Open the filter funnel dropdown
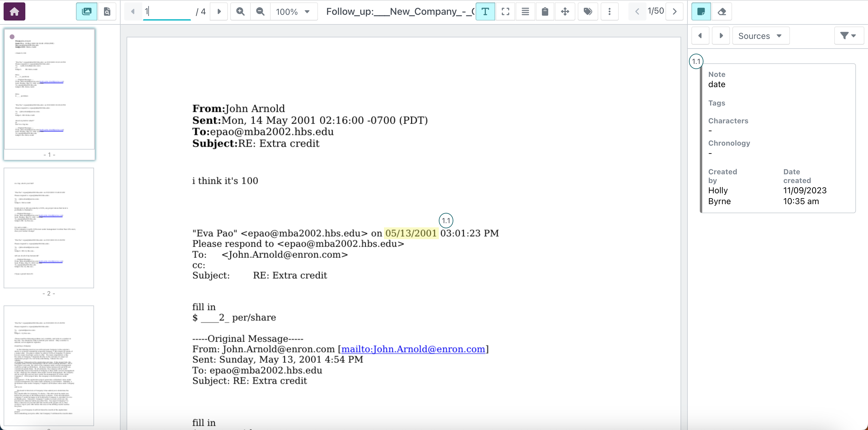Image resolution: width=868 pixels, height=430 pixels. pos(848,36)
